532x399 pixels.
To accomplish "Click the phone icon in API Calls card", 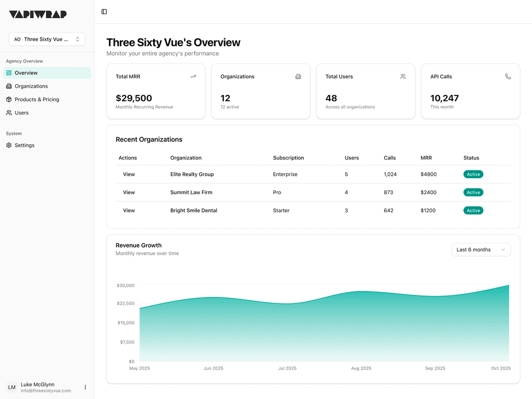I will tap(508, 77).
